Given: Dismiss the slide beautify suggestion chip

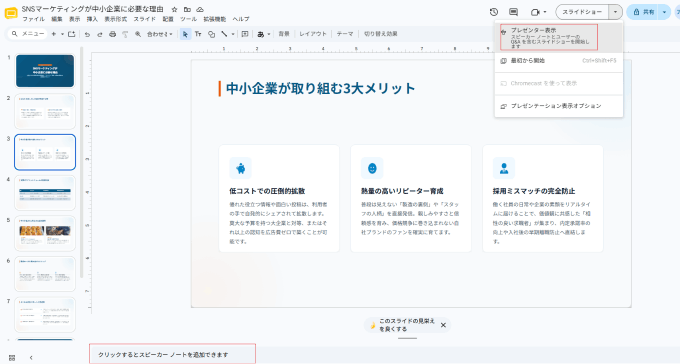Looking at the screenshot, I should coord(443,325).
